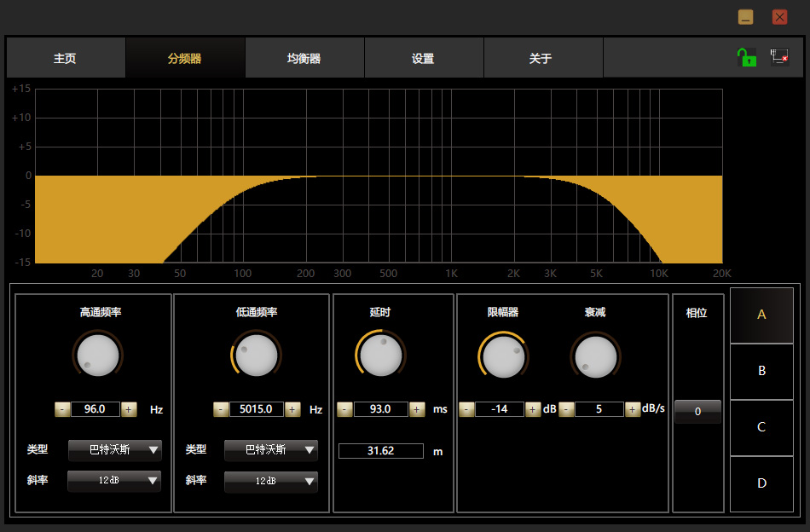
Task: Select channel D button
Action: [x=761, y=483]
